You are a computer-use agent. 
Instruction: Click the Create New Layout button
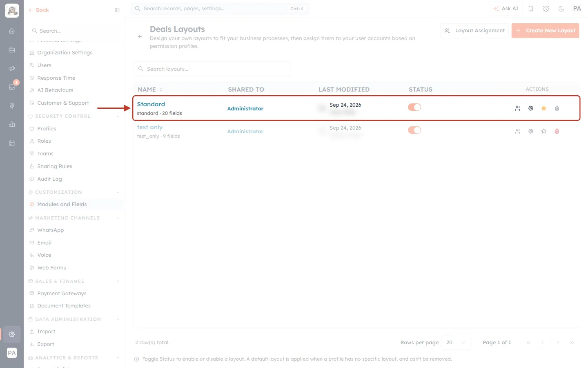(x=545, y=31)
